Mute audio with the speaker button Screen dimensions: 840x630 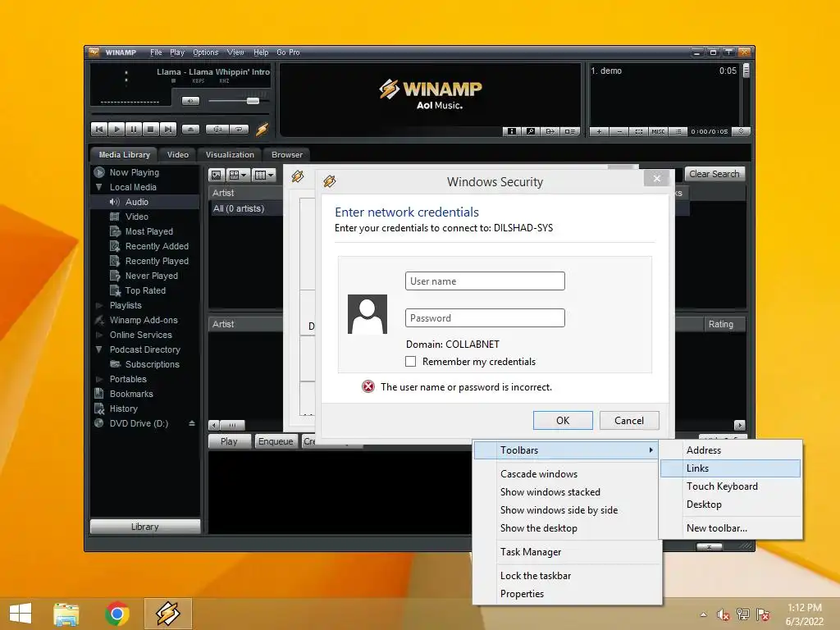coord(190,101)
